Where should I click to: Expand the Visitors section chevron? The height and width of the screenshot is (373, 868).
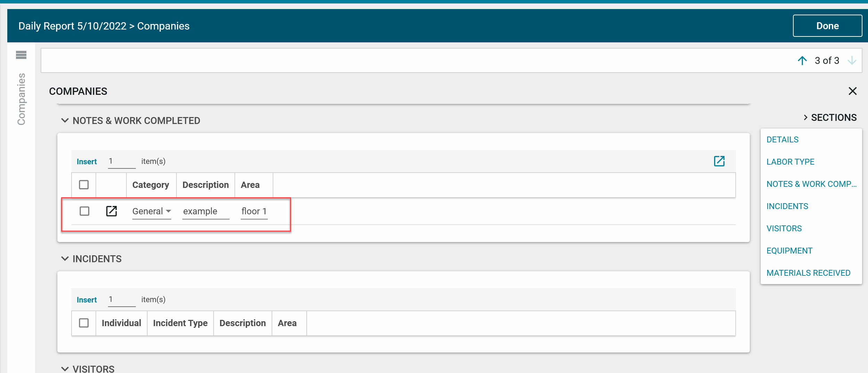coord(65,368)
